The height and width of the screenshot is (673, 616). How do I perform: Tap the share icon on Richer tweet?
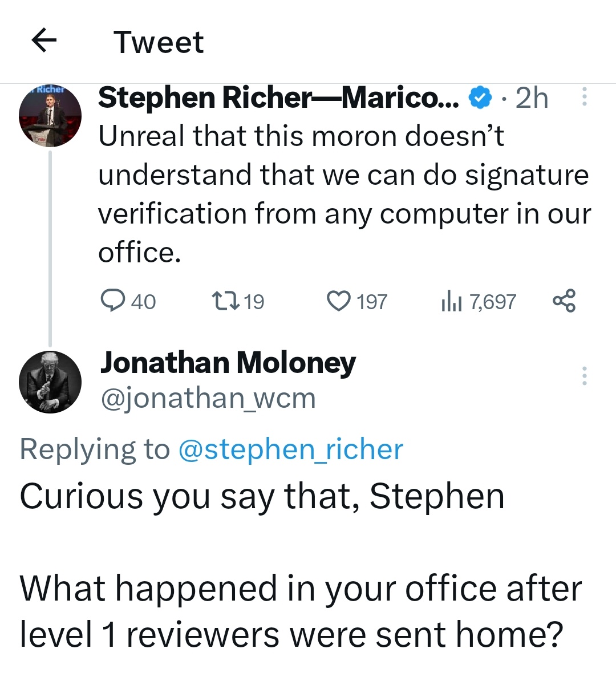pyautogui.click(x=564, y=301)
